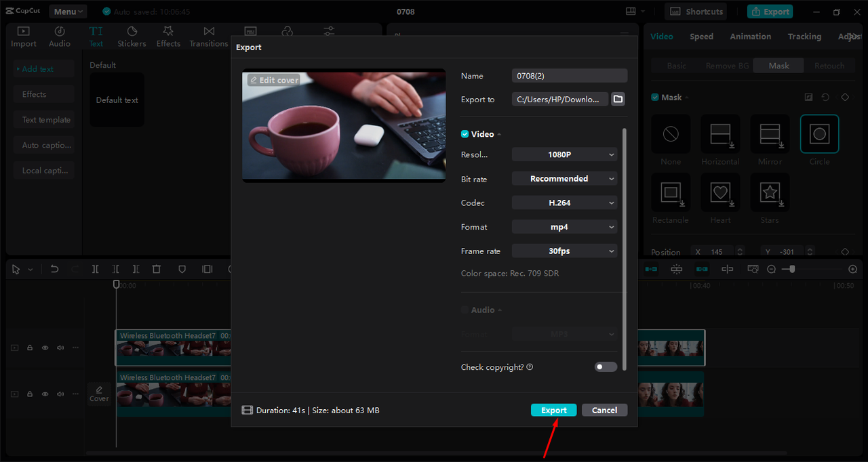This screenshot has width=868, height=462.
Task: Open the Audio library
Action: [x=60, y=37]
